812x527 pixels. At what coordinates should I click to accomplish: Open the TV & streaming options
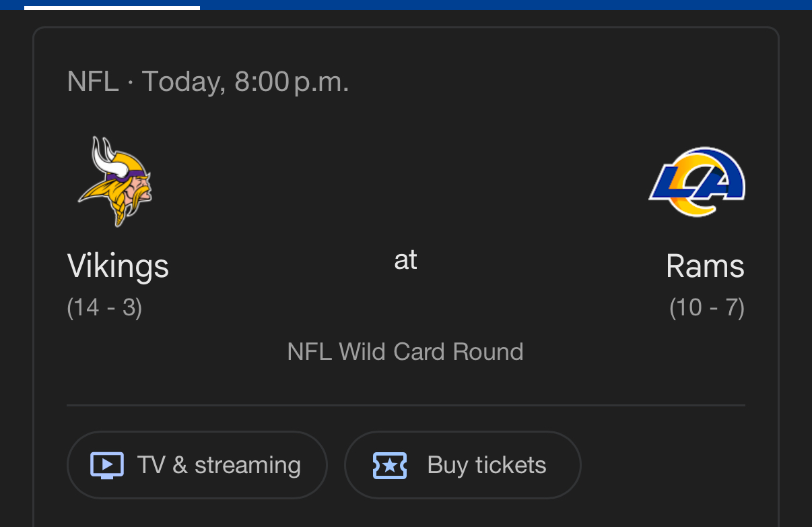(197, 465)
